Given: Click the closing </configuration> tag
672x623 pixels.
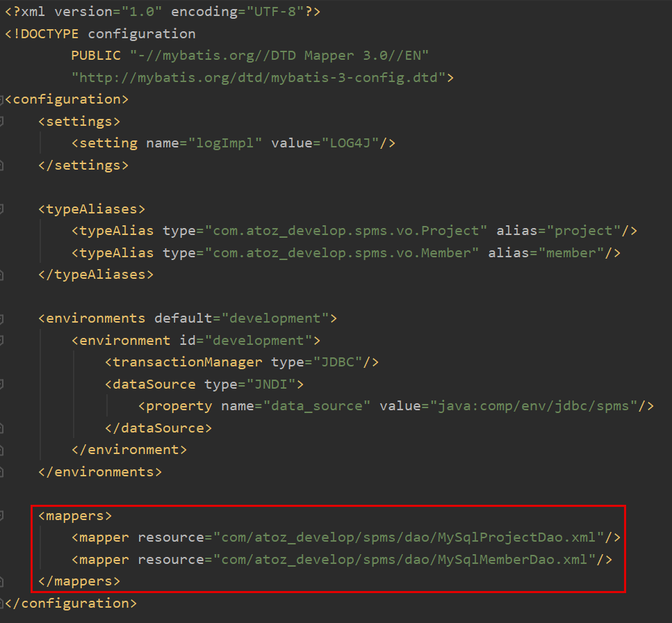Looking at the screenshot, I should tap(71, 604).
